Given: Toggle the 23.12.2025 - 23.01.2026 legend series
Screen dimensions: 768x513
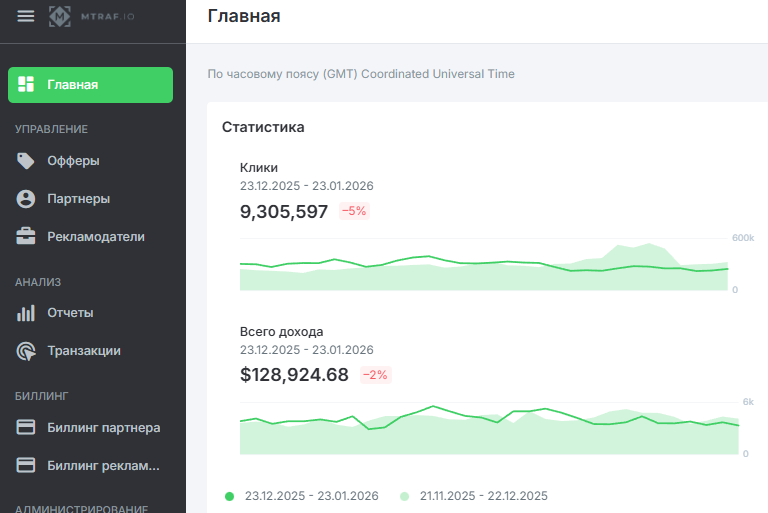Looking at the screenshot, I should click(311, 496).
